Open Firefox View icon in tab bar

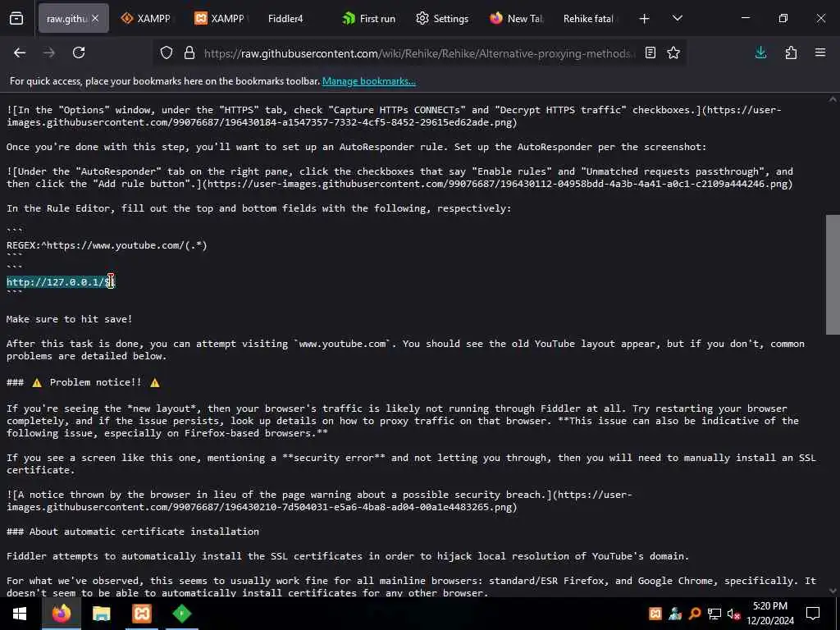16,19
